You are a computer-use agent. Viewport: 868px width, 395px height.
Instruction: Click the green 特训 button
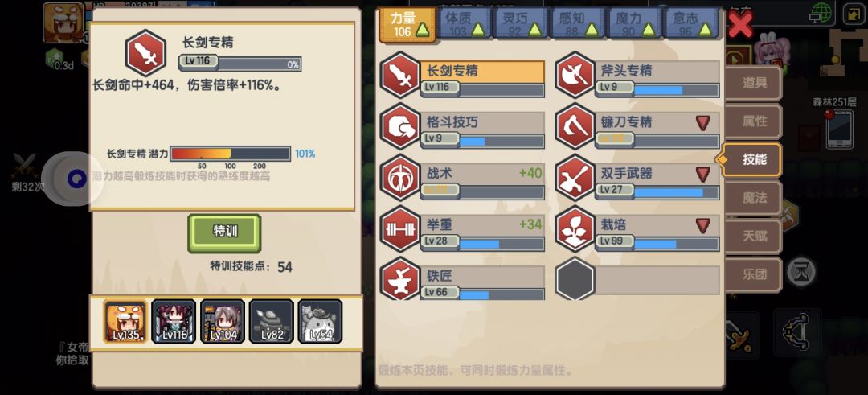(x=224, y=233)
